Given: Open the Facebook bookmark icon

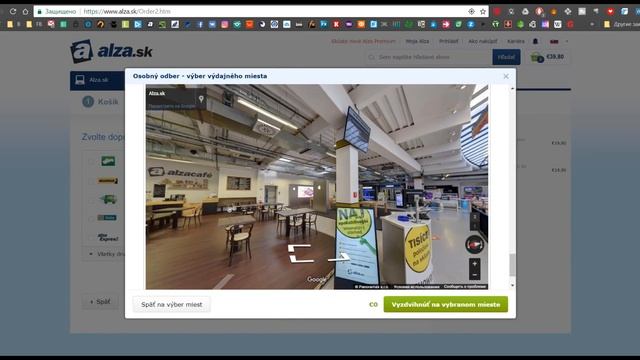Looking at the screenshot, I should pyautogui.click(x=200, y=24).
